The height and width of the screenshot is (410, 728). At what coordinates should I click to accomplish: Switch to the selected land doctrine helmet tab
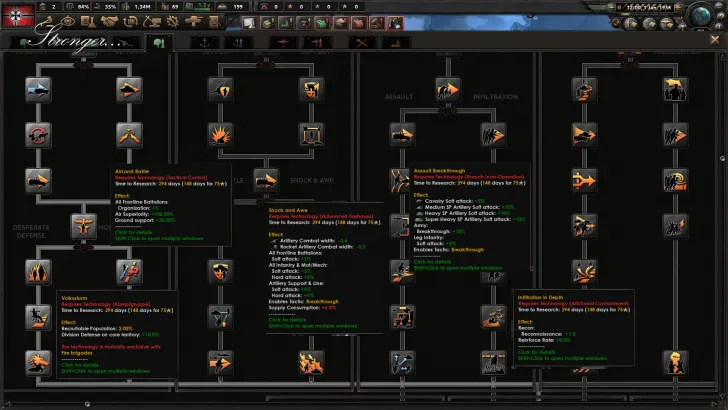click(x=159, y=43)
